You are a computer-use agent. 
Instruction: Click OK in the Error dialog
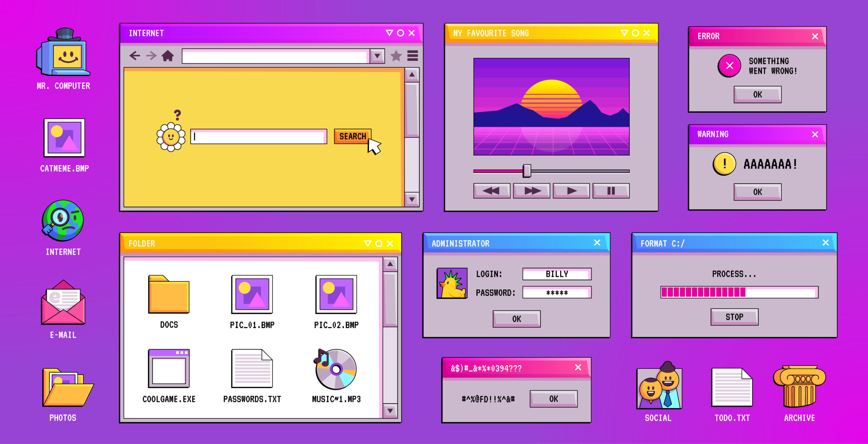click(x=757, y=94)
